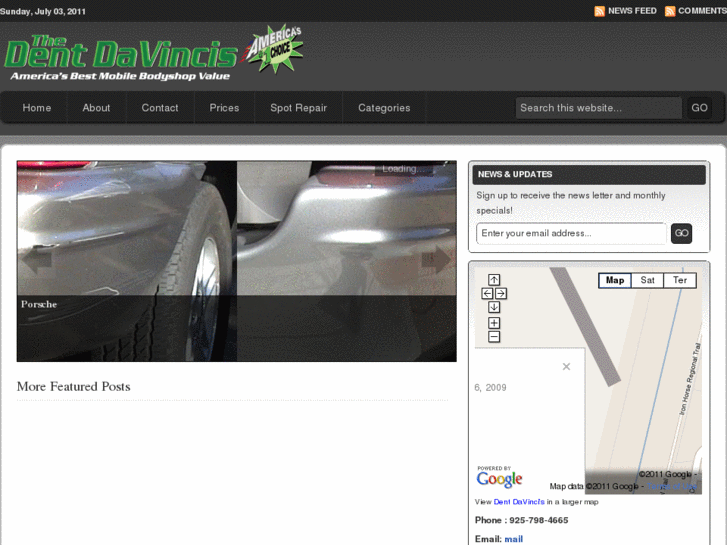Switch map to Ter view
Image resolution: width=727 pixels, height=545 pixels.
(680, 280)
